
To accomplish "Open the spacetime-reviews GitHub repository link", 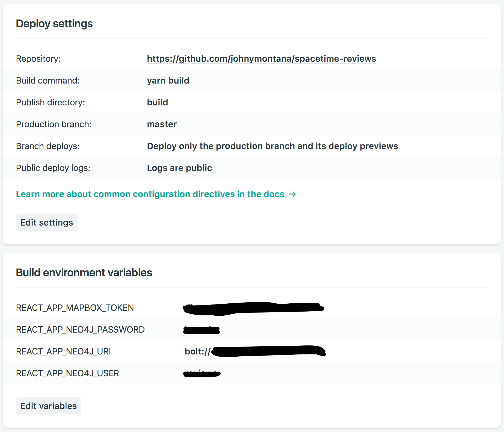I will pos(261,59).
